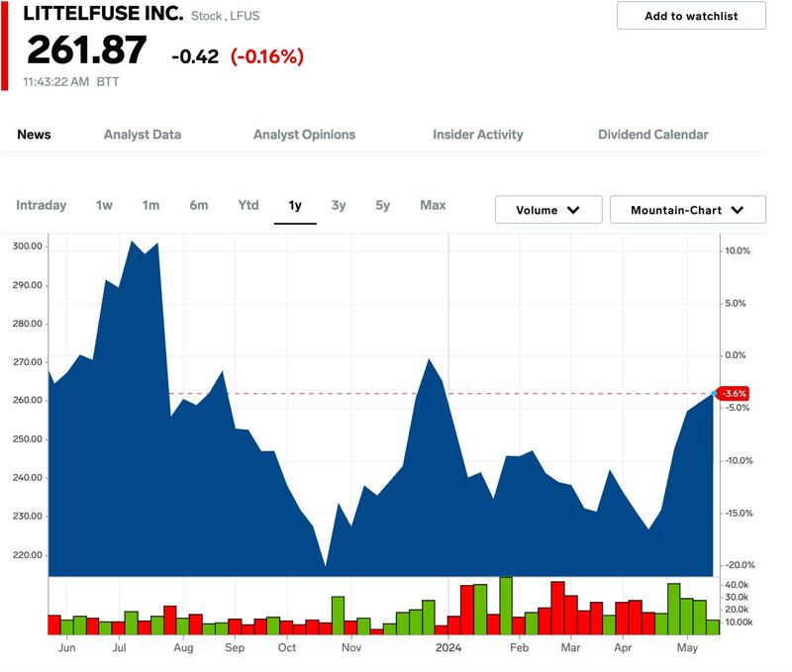Select the Insider Activity tab
The width and height of the screenshot is (792, 672).
478,135
